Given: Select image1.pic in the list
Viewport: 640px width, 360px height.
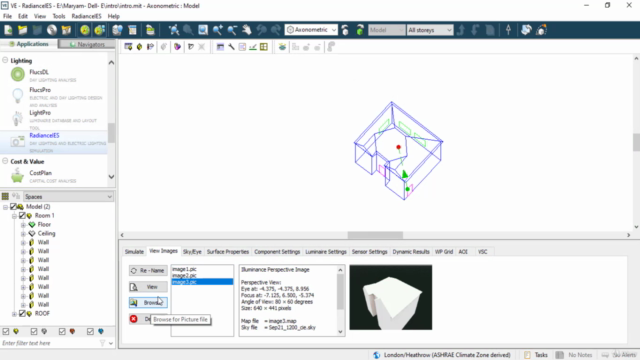Looking at the screenshot, I should coord(184,269).
